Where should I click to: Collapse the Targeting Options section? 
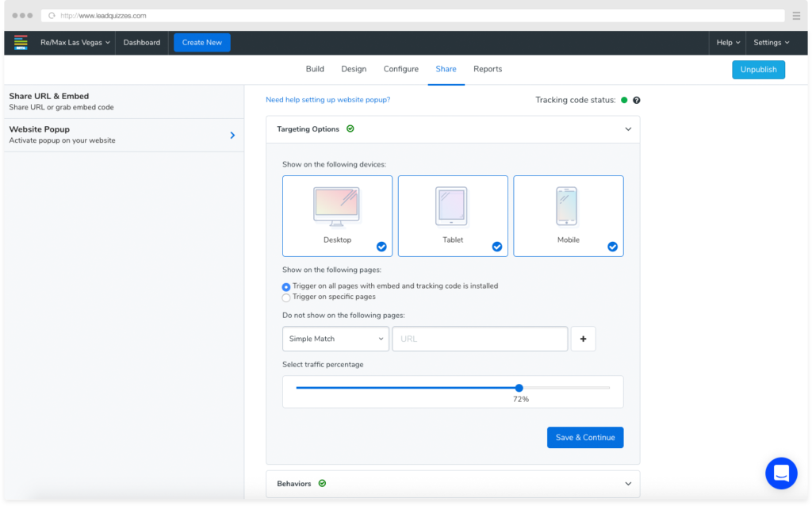[628, 128]
